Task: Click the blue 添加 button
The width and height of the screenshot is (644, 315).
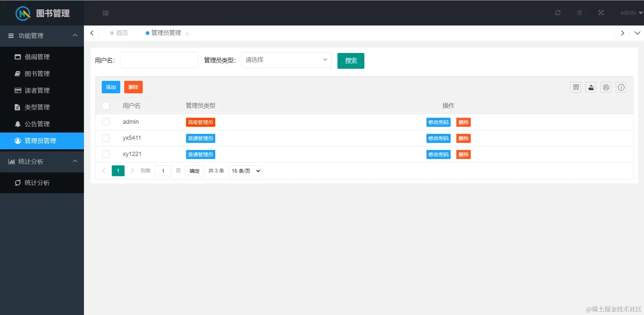Action: coord(111,87)
